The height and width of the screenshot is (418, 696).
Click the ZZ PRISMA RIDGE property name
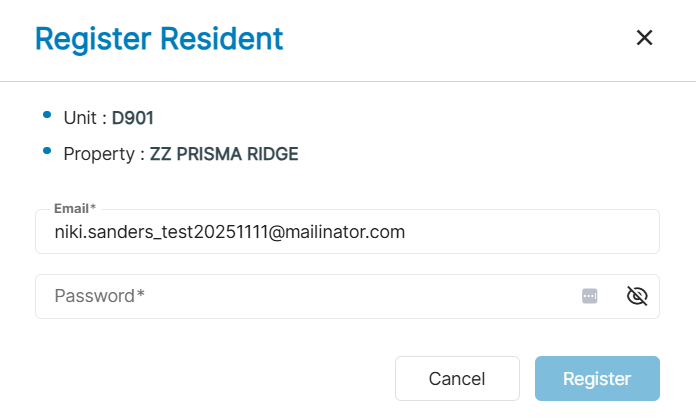click(x=224, y=154)
